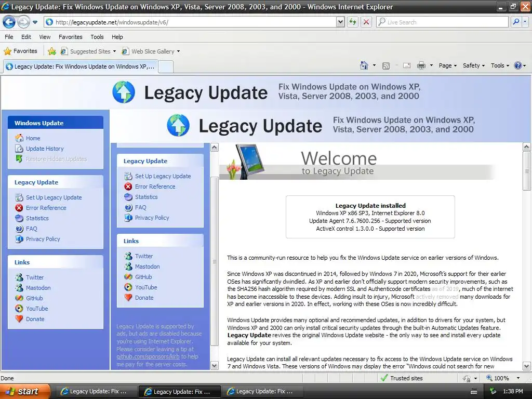Click the RSS Feeds icon

(x=386, y=66)
